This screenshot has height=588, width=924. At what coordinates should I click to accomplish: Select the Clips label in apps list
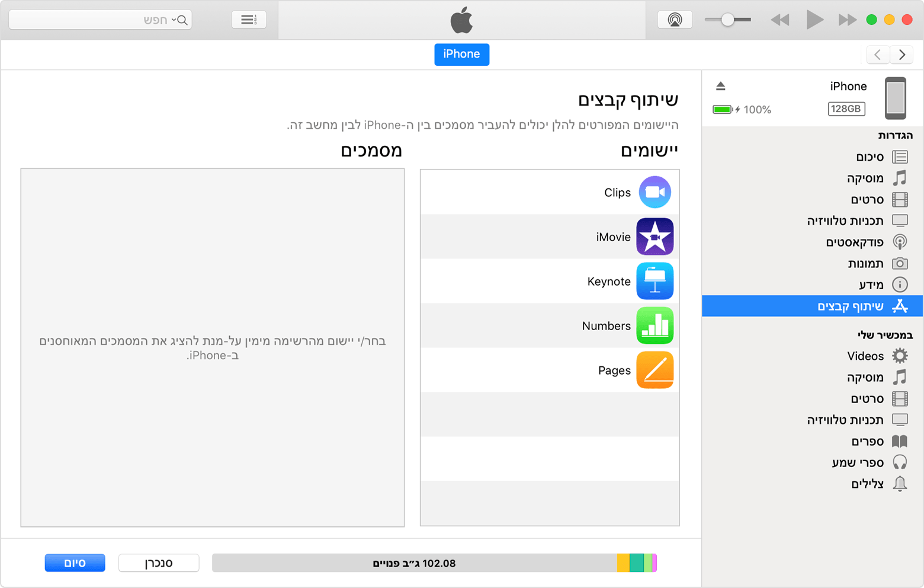(617, 193)
